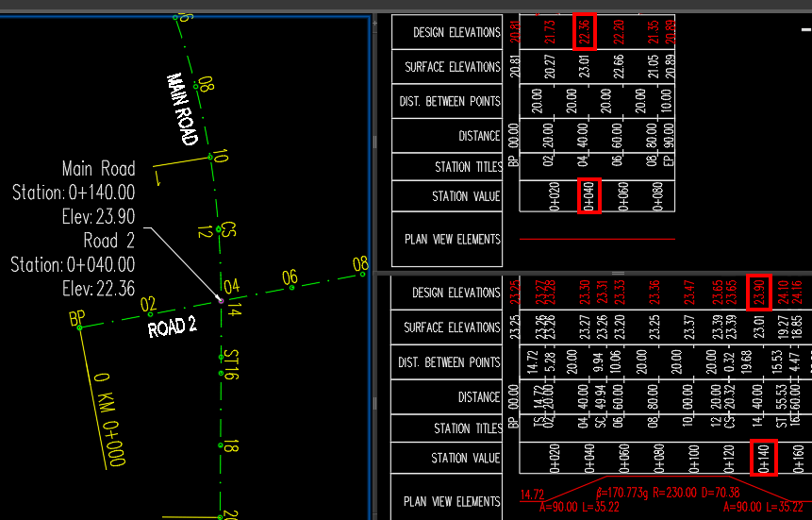
Task: Click red 23.90 value in lower profile table
Action: pyautogui.click(x=759, y=293)
